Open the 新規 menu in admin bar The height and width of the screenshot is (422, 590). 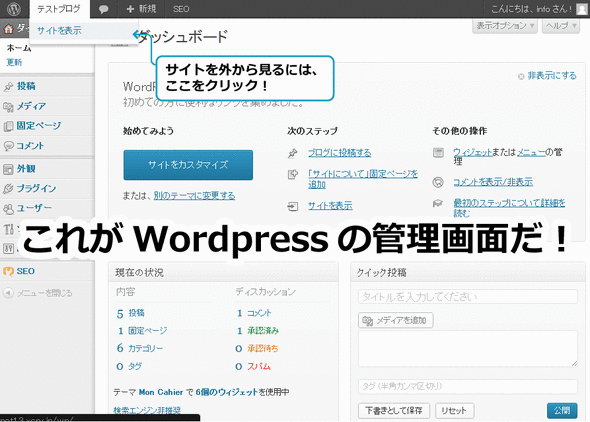tap(141, 9)
